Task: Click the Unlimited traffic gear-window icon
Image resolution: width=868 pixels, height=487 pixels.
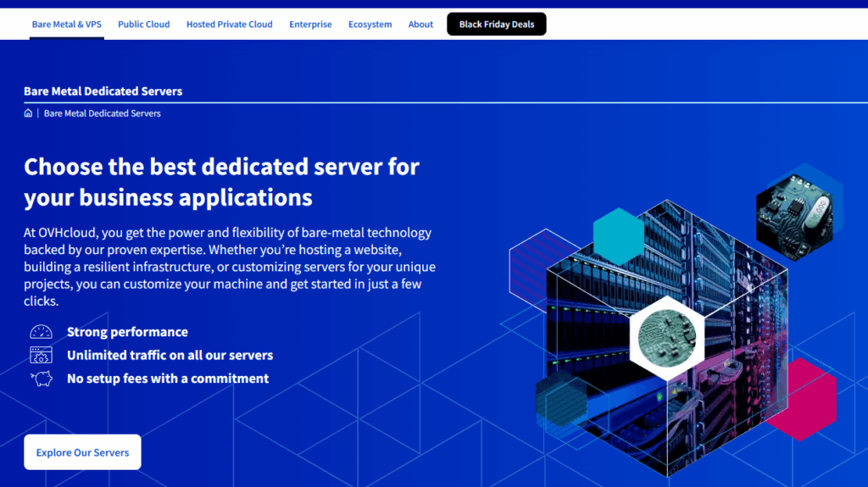Action: [41, 356]
